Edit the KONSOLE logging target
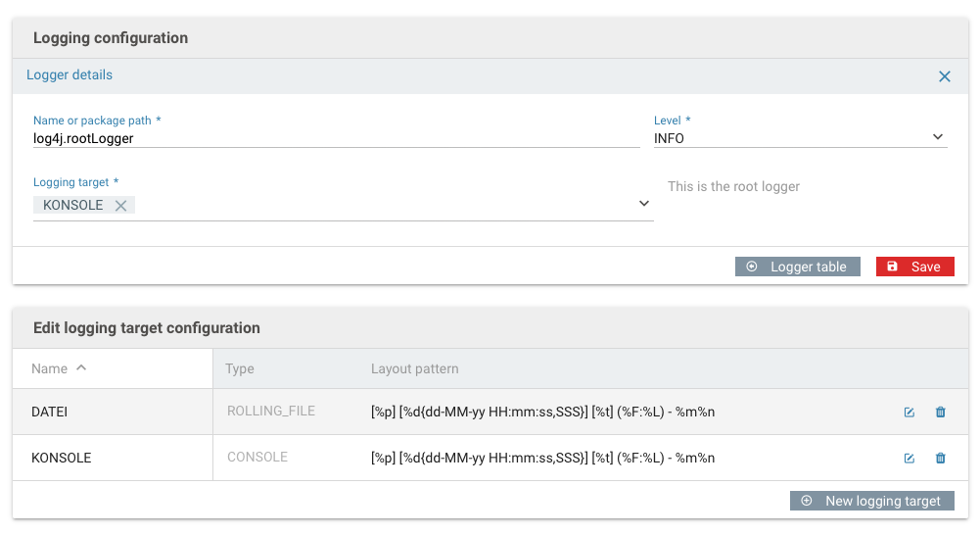980x535 pixels. pyautogui.click(x=910, y=458)
